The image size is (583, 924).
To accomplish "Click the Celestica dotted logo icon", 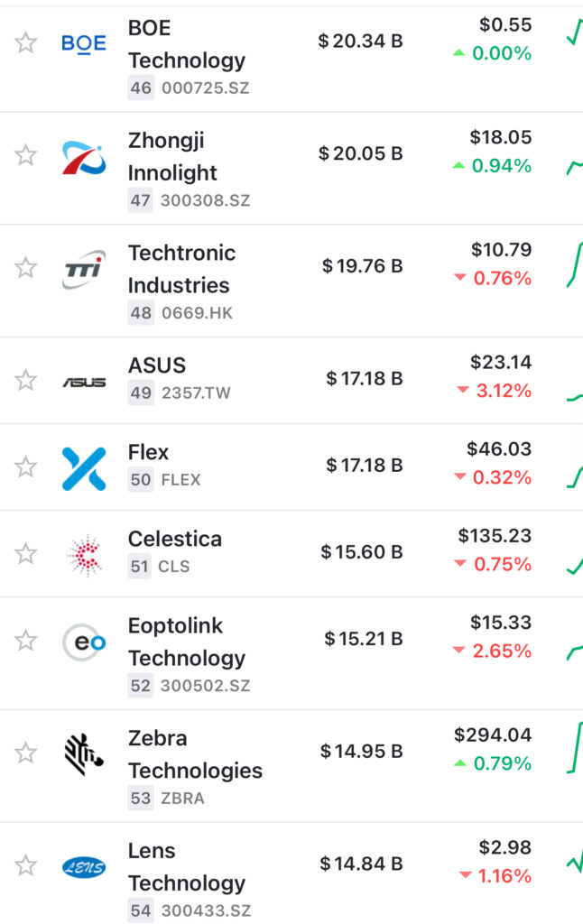I will [84, 555].
